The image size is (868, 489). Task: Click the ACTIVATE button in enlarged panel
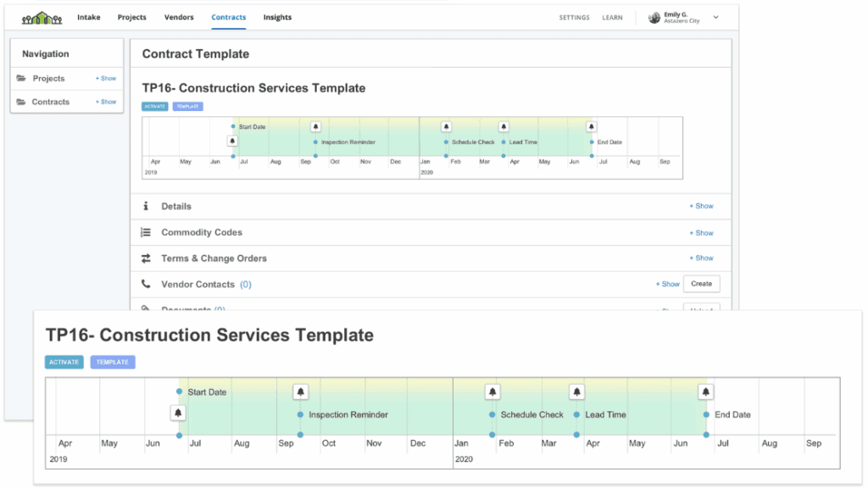tap(64, 362)
